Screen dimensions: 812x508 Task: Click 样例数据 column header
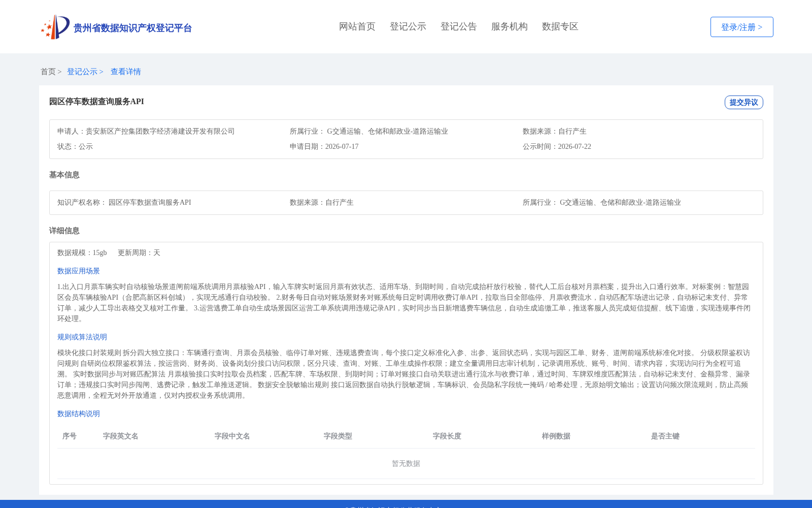556,436
